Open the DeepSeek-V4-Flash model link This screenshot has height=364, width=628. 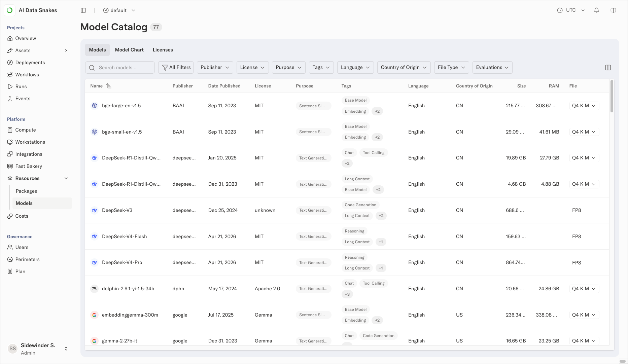(124, 236)
